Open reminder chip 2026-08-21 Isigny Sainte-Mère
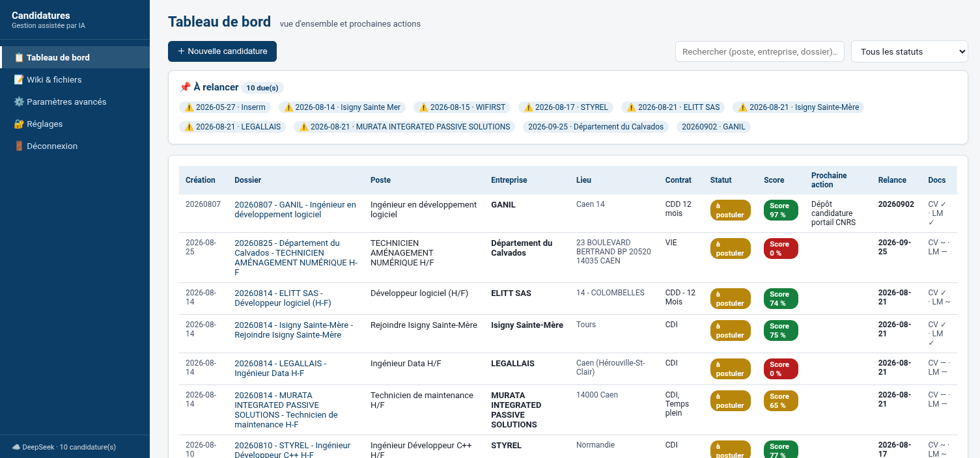This screenshot has height=458, width=980. [798, 107]
